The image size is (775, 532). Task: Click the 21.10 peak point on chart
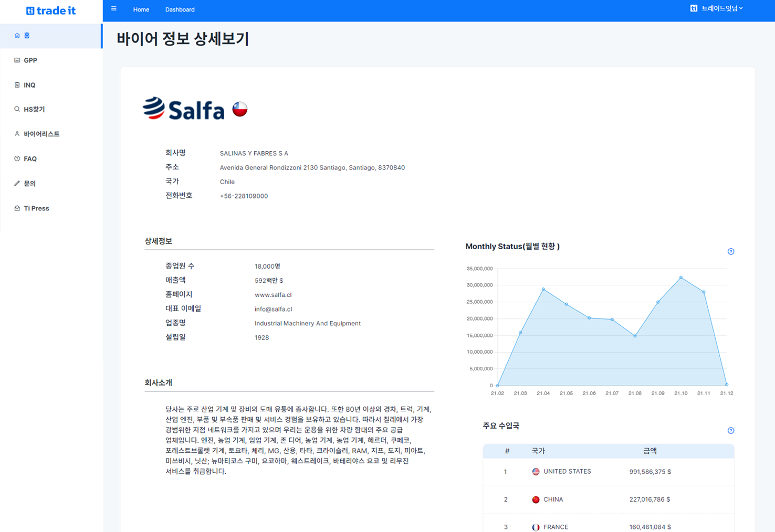[681, 278]
